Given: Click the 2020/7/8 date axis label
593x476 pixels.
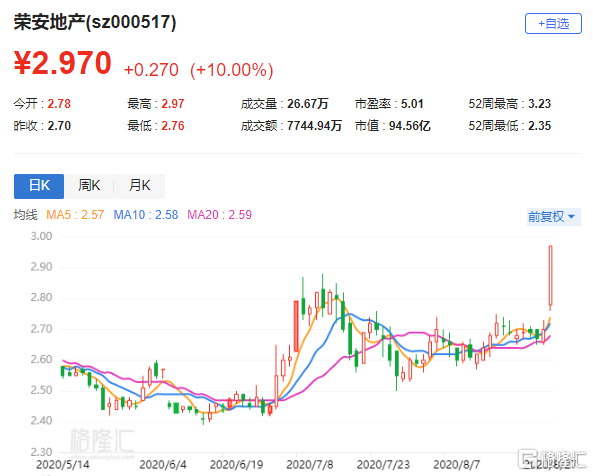Looking at the screenshot, I should [310, 464].
